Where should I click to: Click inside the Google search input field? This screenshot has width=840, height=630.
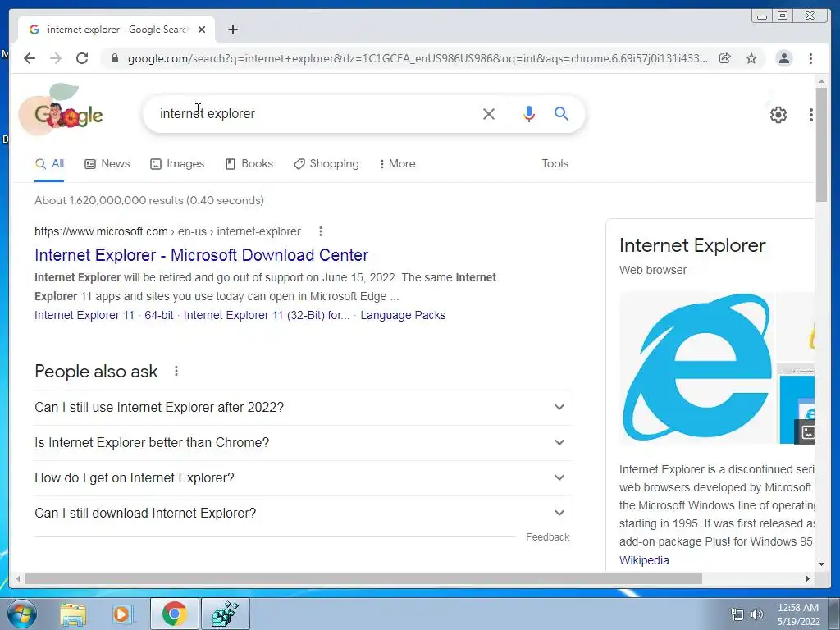point(316,113)
